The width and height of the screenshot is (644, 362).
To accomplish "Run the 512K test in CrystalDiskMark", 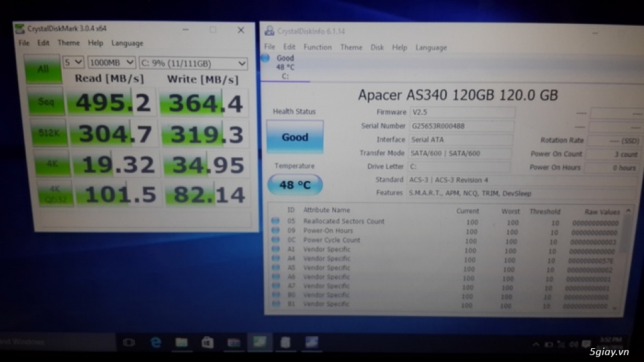I will (49, 133).
